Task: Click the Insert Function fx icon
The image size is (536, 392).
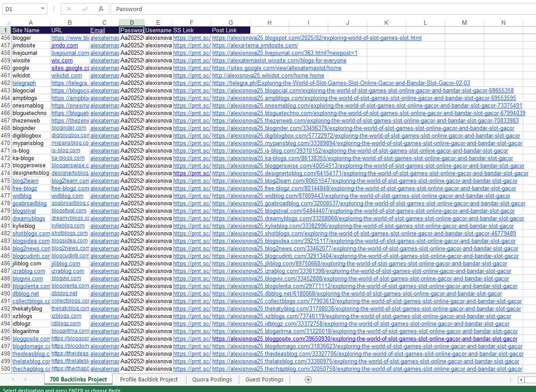Action: [101, 9]
